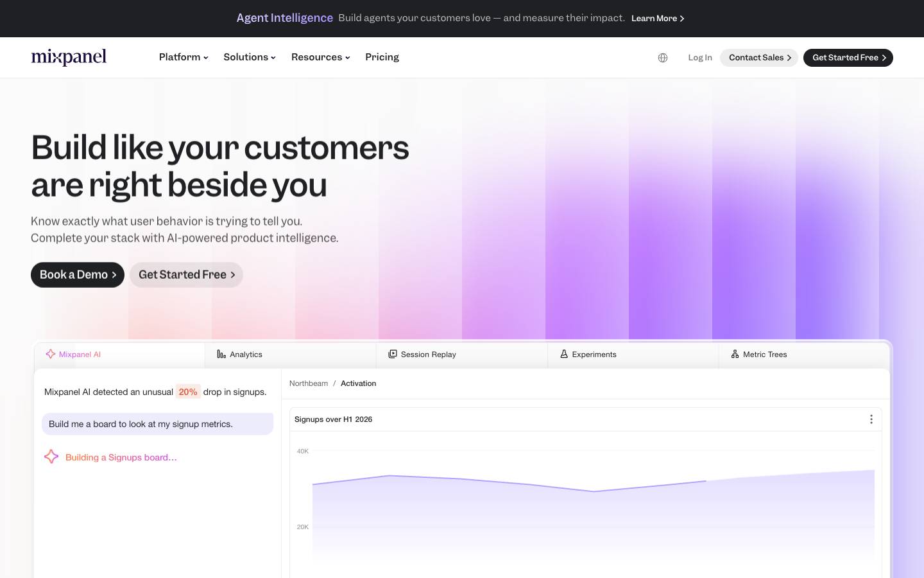Image resolution: width=924 pixels, height=578 pixels.
Task: Click the Session Replay play icon
Action: click(x=393, y=354)
